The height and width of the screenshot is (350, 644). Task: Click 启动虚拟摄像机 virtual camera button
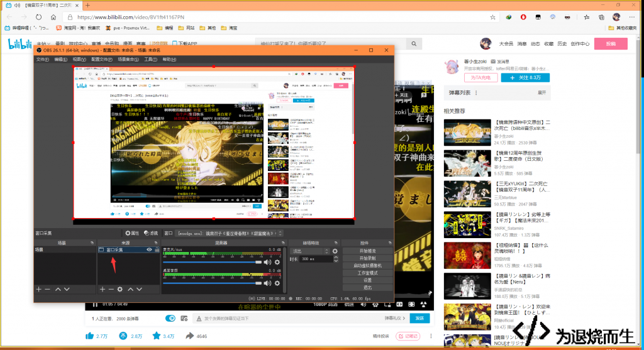tap(367, 265)
